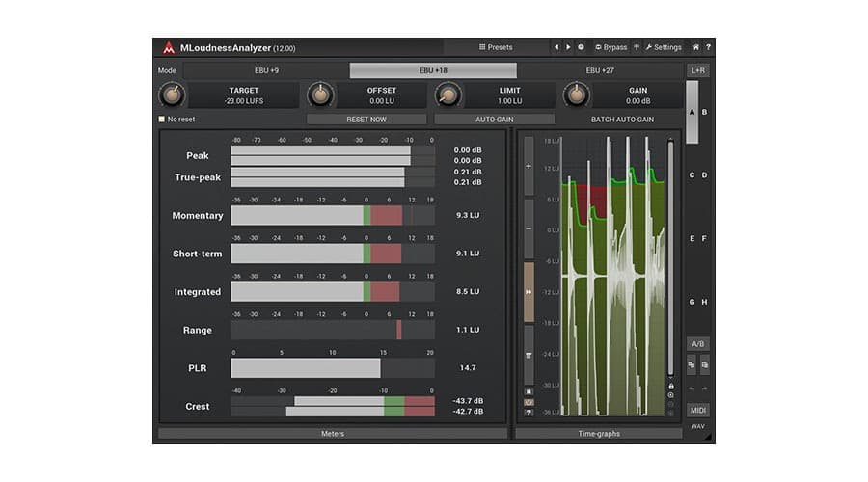This screenshot has height=482, width=868.
Task: Open help with the question mark icon
Action: click(x=708, y=47)
